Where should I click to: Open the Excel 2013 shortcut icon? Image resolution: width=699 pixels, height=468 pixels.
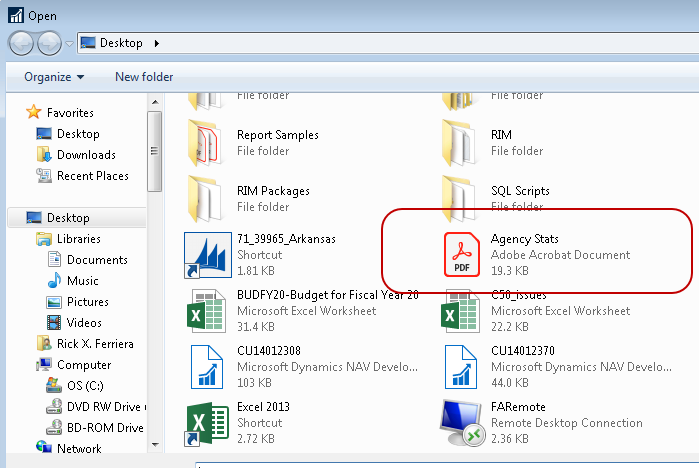tap(206, 422)
